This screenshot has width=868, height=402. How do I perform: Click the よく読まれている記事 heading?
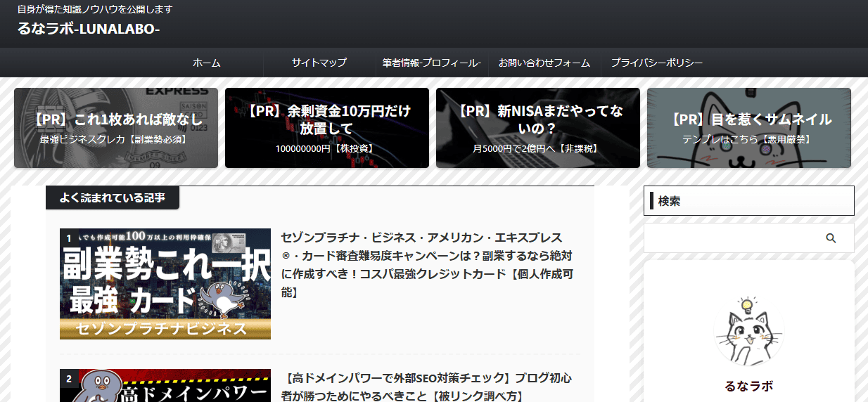(113, 198)
